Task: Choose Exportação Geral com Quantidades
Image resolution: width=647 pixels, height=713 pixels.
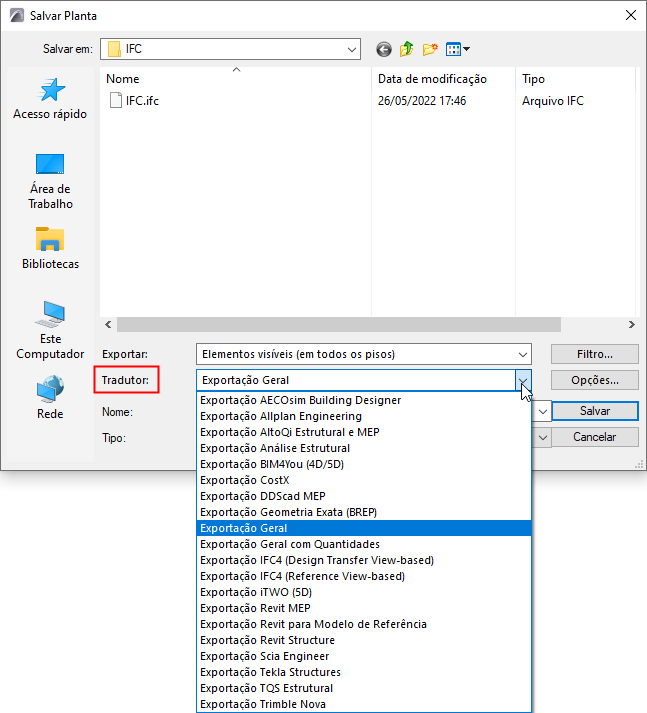Action: click(x=364, y=544)
